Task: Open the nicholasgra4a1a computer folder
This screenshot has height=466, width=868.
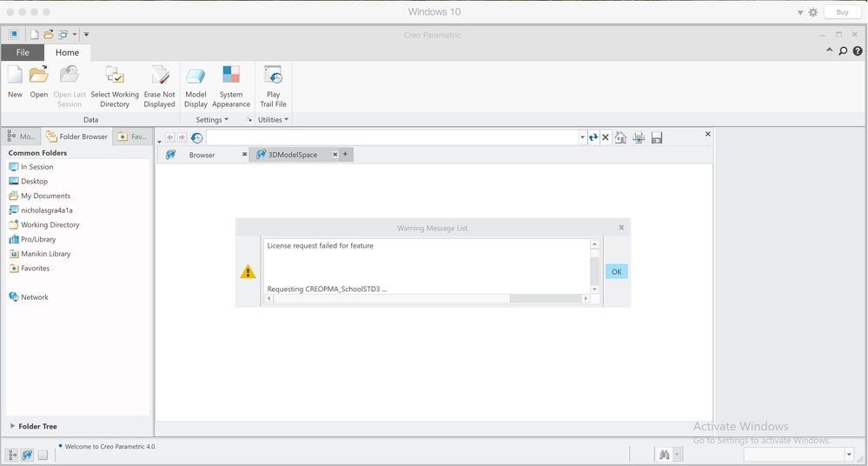Action: [41, 210]
